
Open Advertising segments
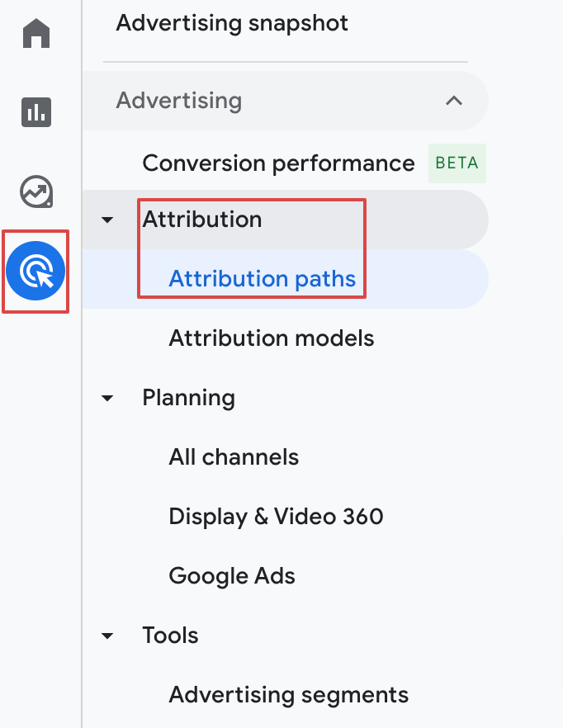tap(288, 695)
